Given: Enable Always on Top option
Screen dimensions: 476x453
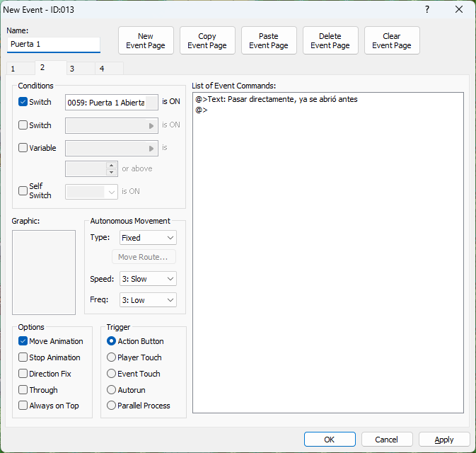Looking at the screenshot, I should tap(23, 406).
